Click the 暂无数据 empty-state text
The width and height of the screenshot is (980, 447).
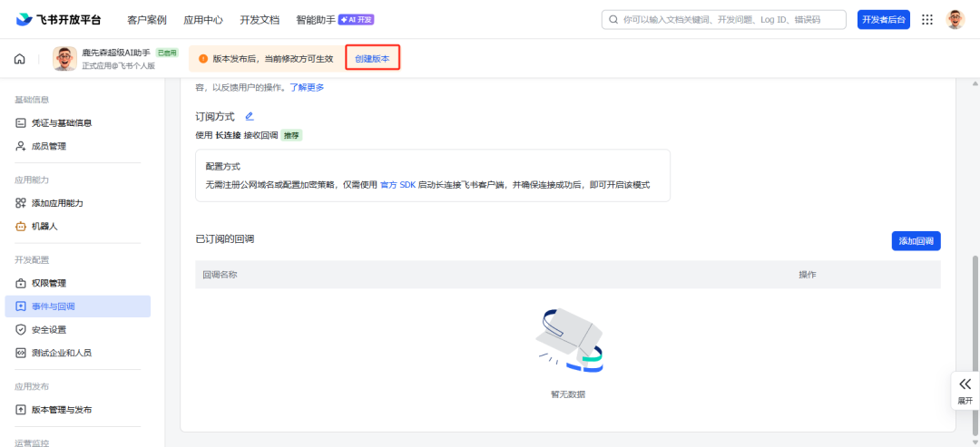568,394
